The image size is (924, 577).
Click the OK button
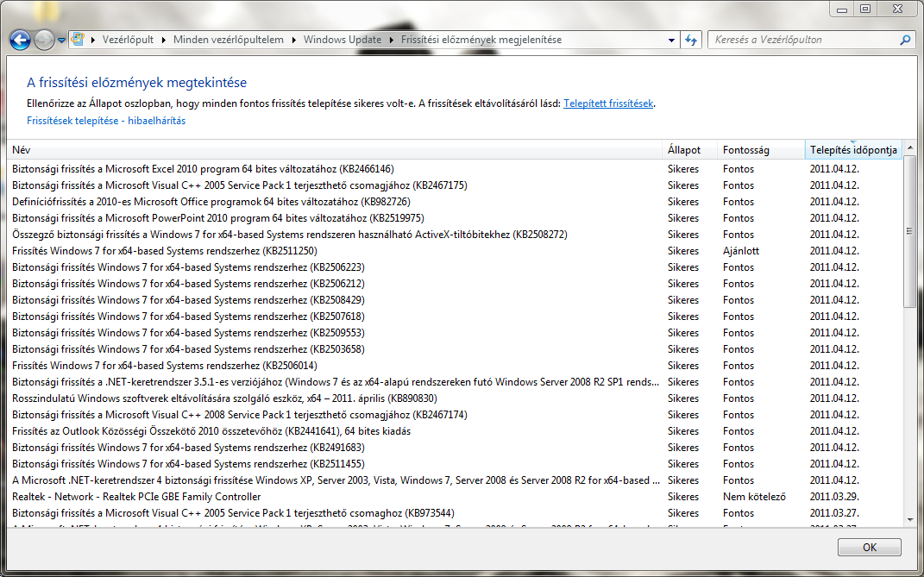pos(869,548)
